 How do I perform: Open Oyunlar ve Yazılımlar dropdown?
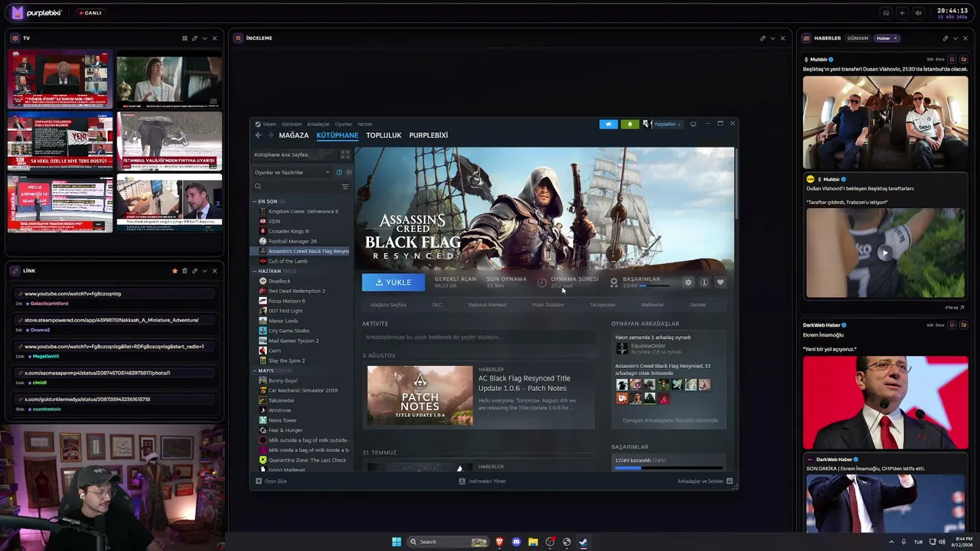(292, 172)
